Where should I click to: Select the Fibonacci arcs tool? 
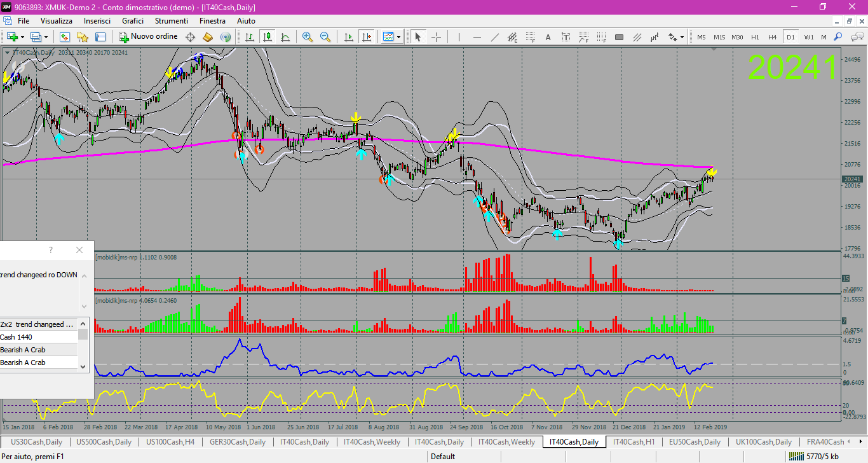click(583, 37)
